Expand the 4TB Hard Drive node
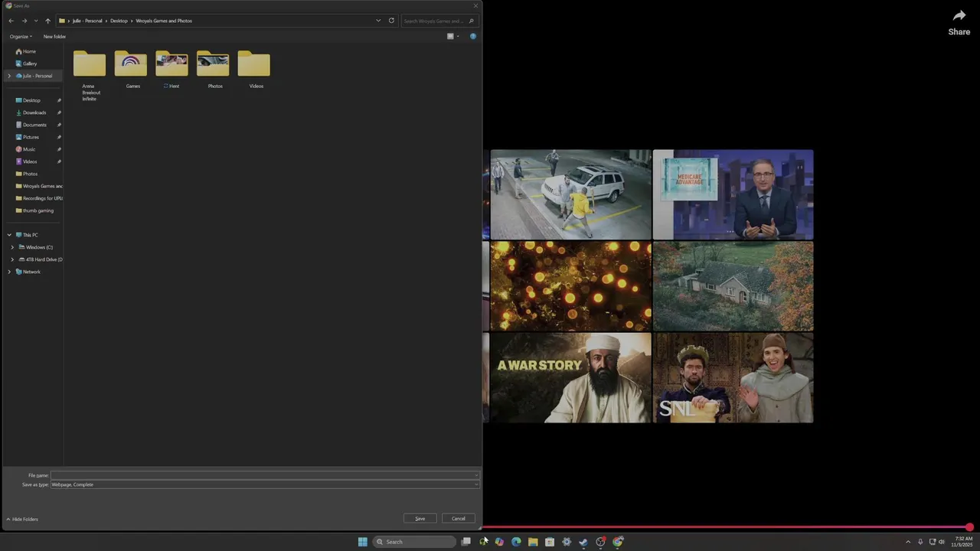Viewport: 980px width, 551px height. point(12,259)
